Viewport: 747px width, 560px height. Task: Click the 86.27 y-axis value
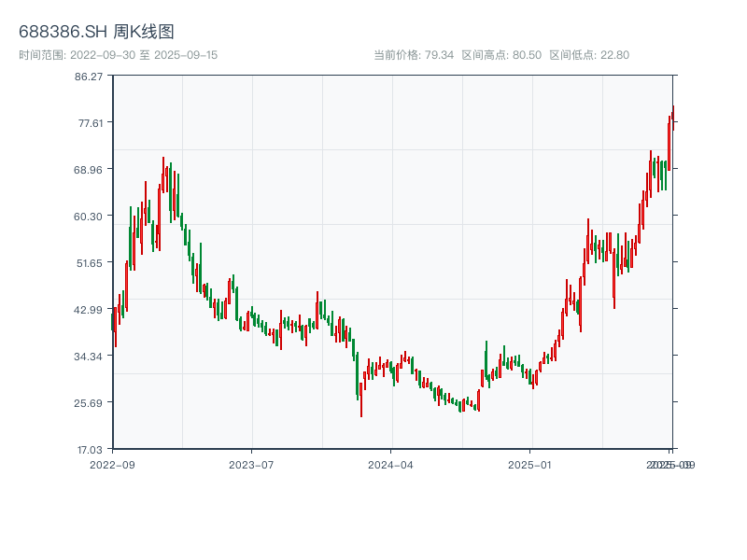click(x=89, y=77)
